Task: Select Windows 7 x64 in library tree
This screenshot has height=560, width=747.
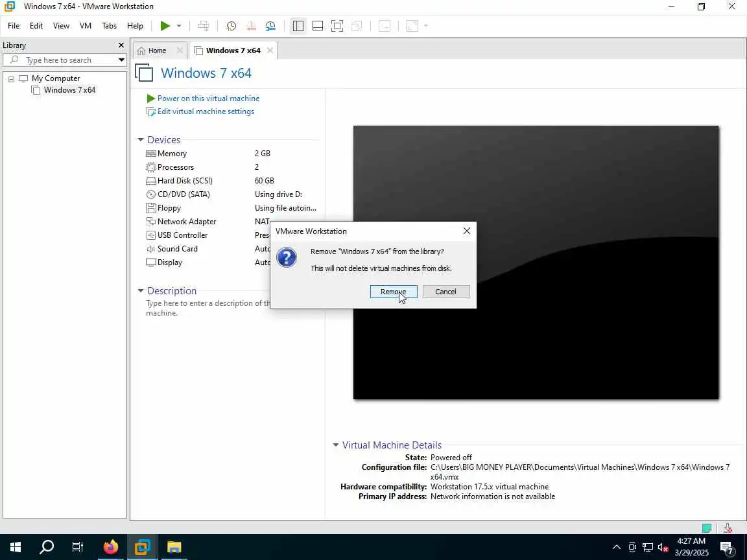Action: click(x=69, y=90)
